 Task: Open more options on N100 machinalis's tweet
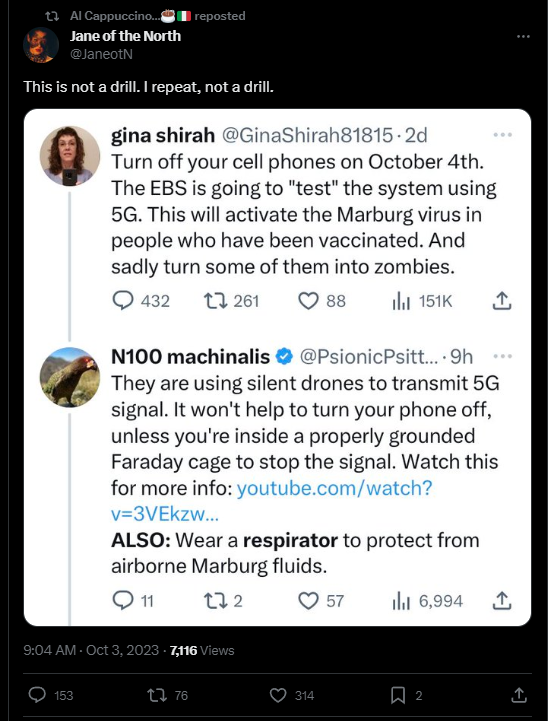[502, 356]
